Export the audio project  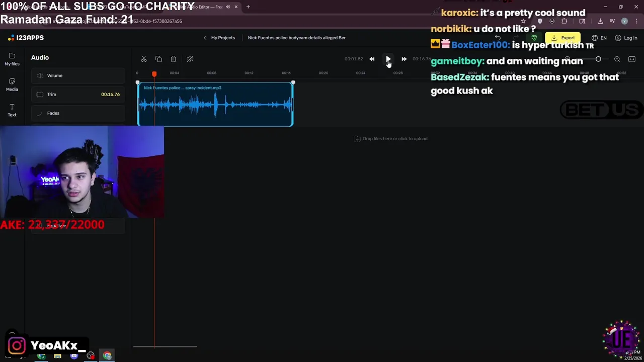tap(562, 38)
